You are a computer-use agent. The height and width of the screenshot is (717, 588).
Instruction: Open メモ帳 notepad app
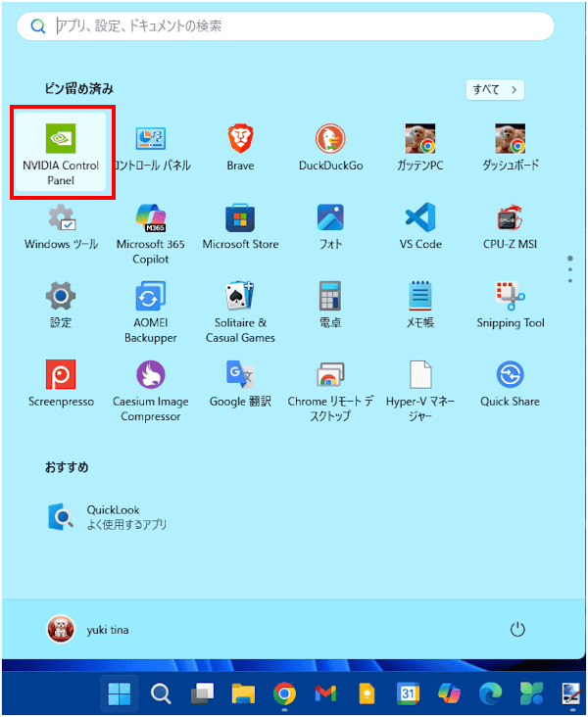coord(420,306)
